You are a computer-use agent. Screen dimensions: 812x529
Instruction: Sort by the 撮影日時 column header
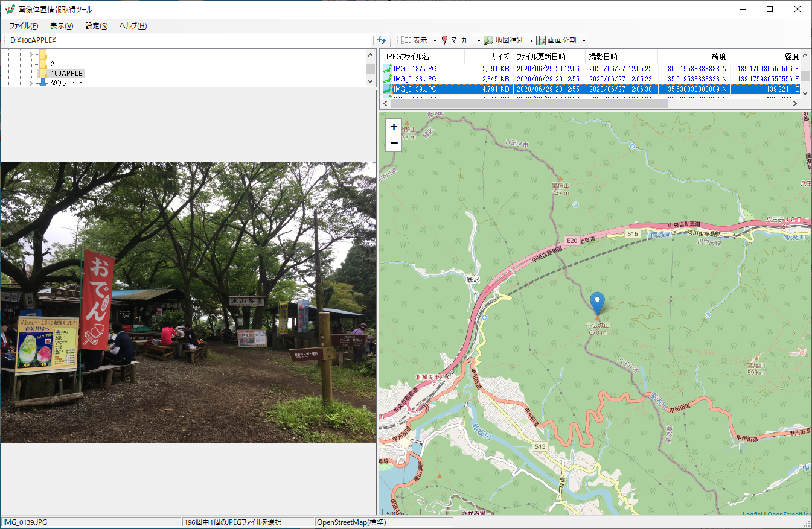(622, 57)
